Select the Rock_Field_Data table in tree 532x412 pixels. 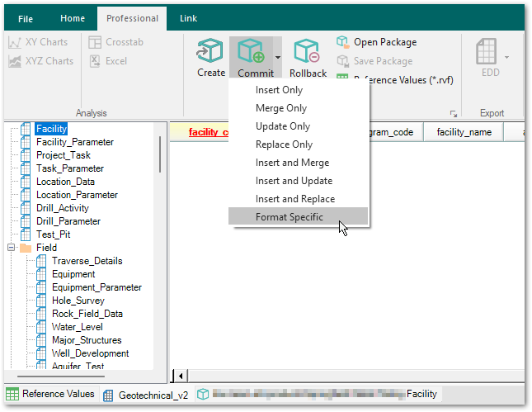[x=87, y=314]
